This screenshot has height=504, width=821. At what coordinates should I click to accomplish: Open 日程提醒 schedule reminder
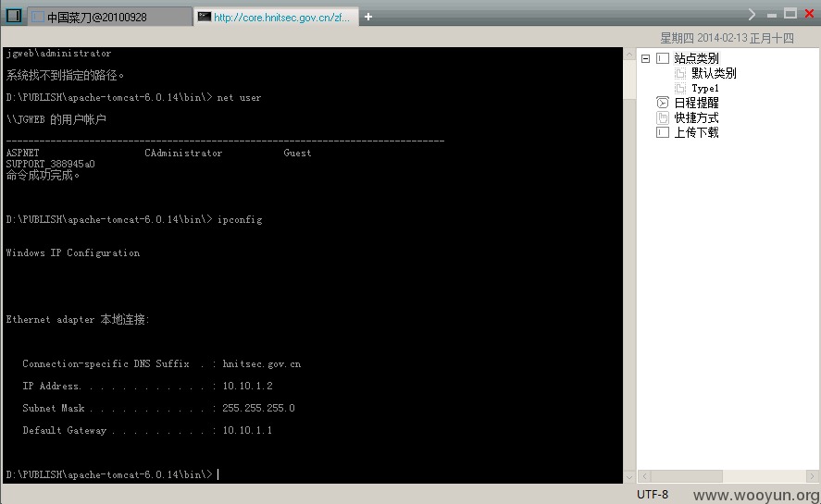click(x=696, y=103)
